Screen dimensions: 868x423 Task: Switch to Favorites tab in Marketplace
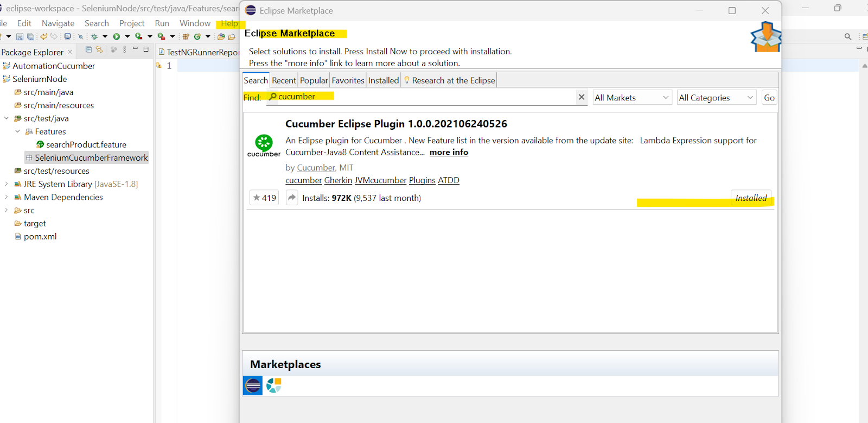pyautogui.click(x=348, y=80)
